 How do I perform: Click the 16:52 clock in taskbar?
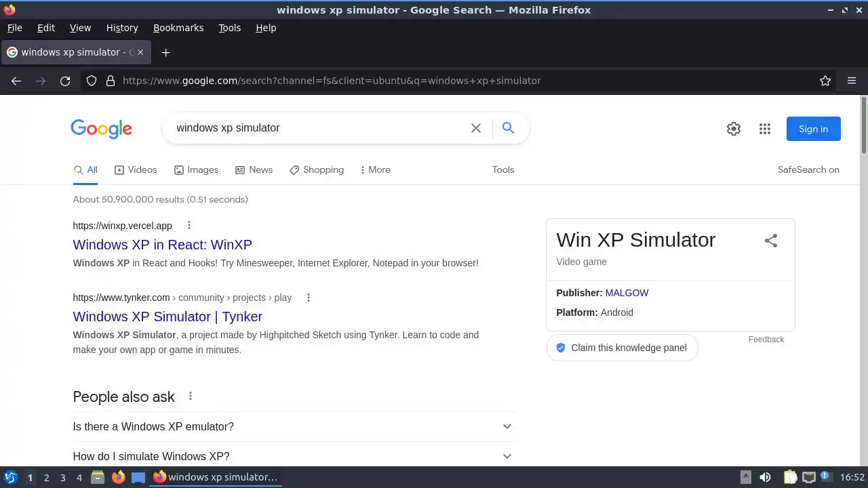[852, 477]
